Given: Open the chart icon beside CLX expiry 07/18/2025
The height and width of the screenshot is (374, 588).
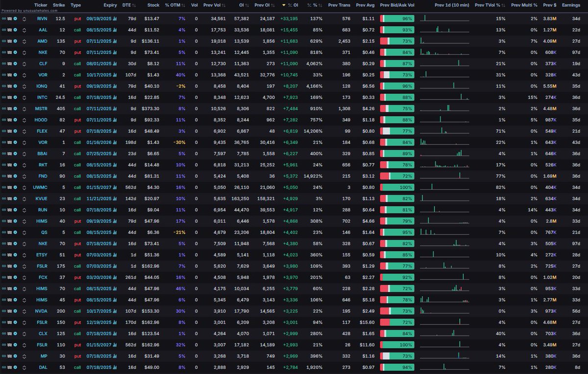Looking at the screenshot, I should (115, 333).
